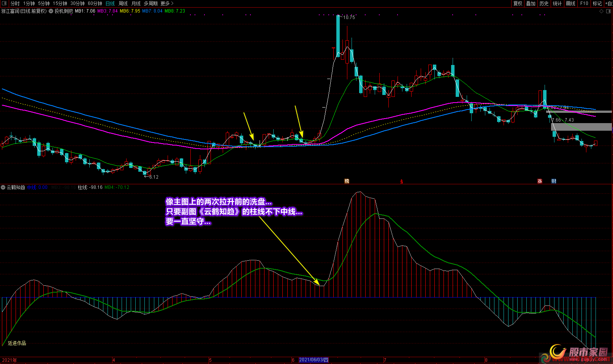613x364 pixels.
Task: Open F10 company information
Action: (584, 3)
